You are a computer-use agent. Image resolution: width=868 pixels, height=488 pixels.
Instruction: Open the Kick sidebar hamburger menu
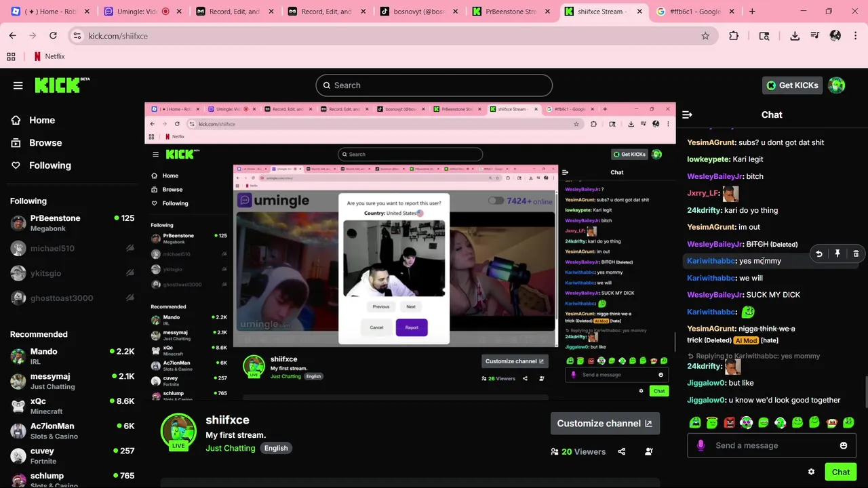tap(18, 85)
